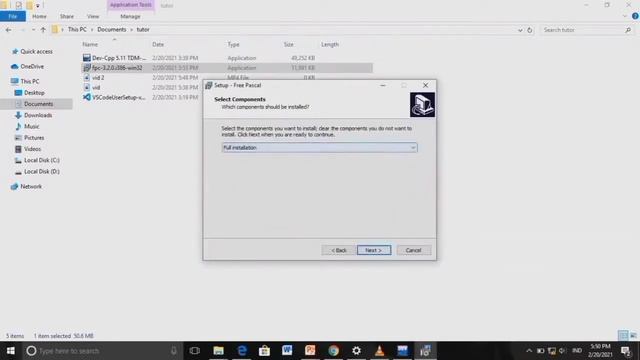Select the VSCodeUserSetup file
640x360 pixels.
pyautogui.click(x=118, y=97)
